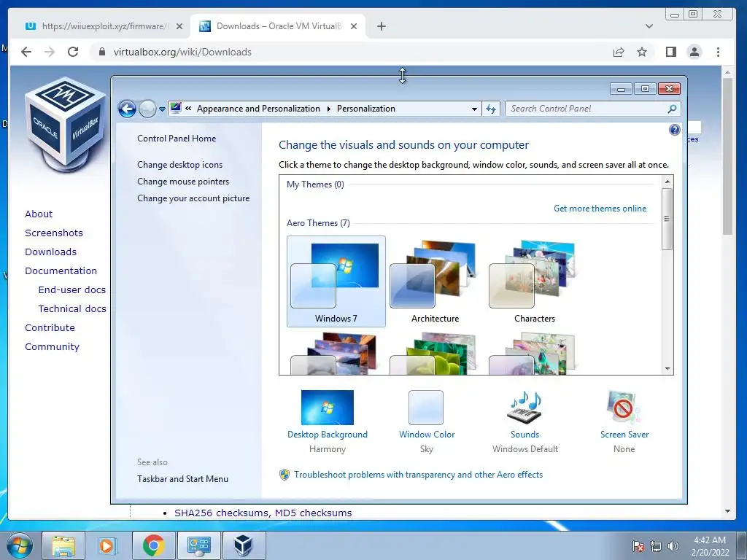Click Troubleshoot problems with transparency link
747x560 pixels.
[x=418, y=475]
